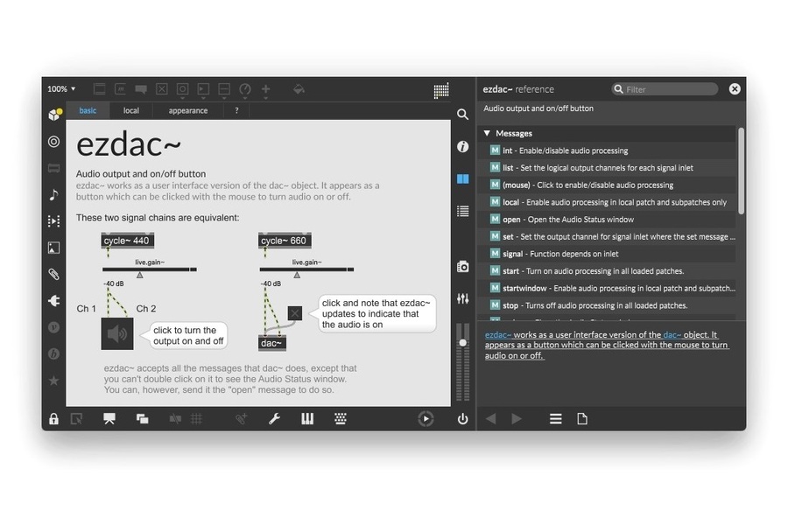The width and height of the screenshot is (788, 532).
Task: Go forward in reference navigation
Action: coord(516,418)
